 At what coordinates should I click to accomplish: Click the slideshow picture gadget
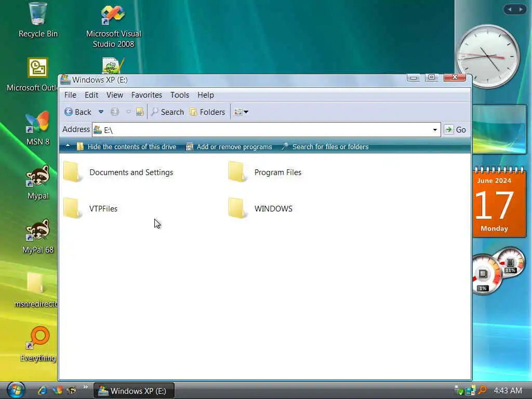[499, 129]
